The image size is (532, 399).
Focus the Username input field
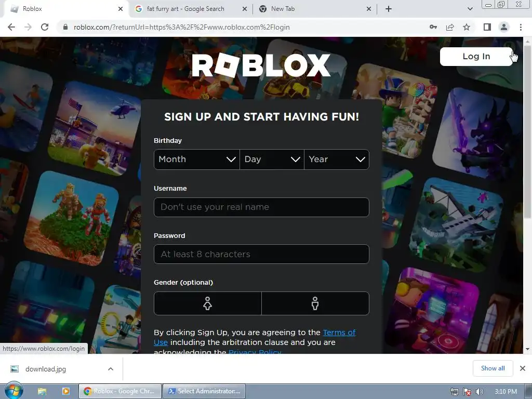click(261, 207)
